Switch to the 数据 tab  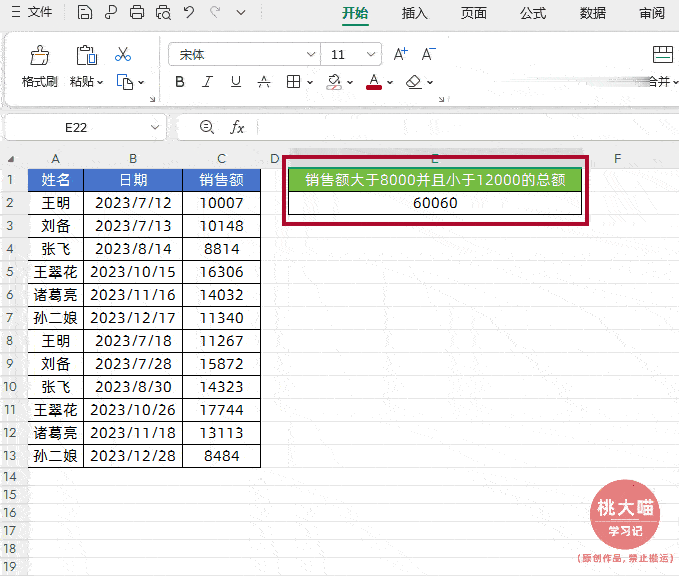coord(593,13)
